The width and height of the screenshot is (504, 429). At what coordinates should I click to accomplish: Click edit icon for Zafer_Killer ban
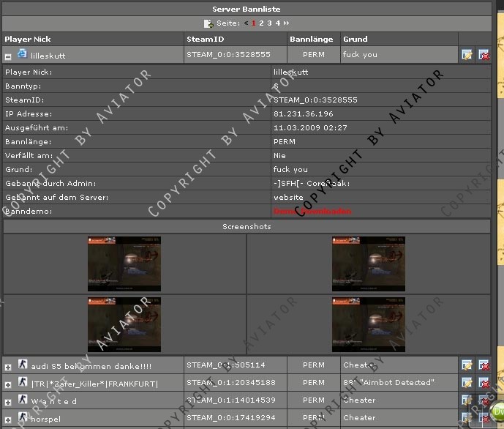click(x=467, y=383)
